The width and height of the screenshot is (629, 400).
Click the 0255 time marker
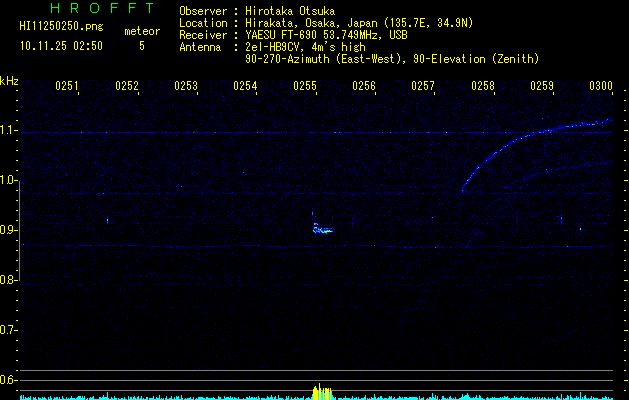305,86
